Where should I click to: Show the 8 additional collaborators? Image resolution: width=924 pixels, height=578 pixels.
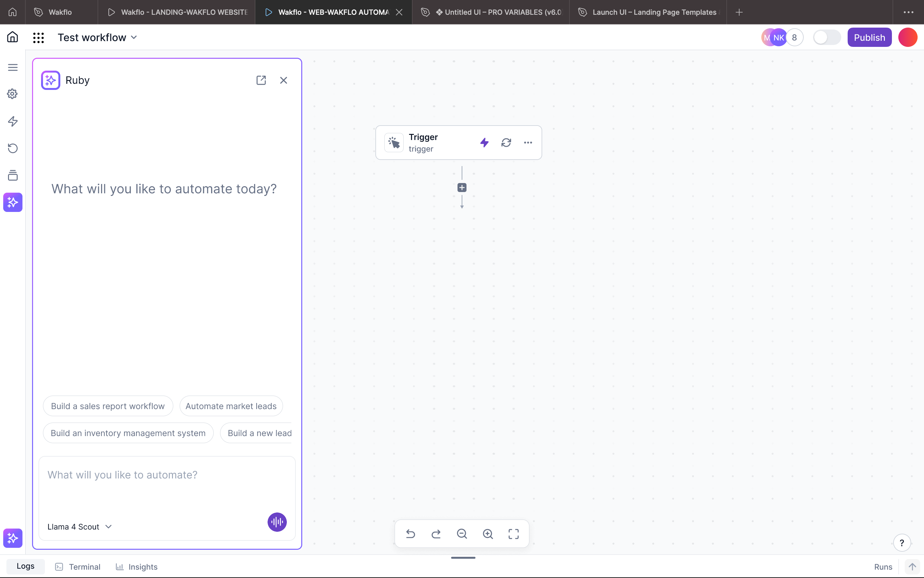[795, 38]
